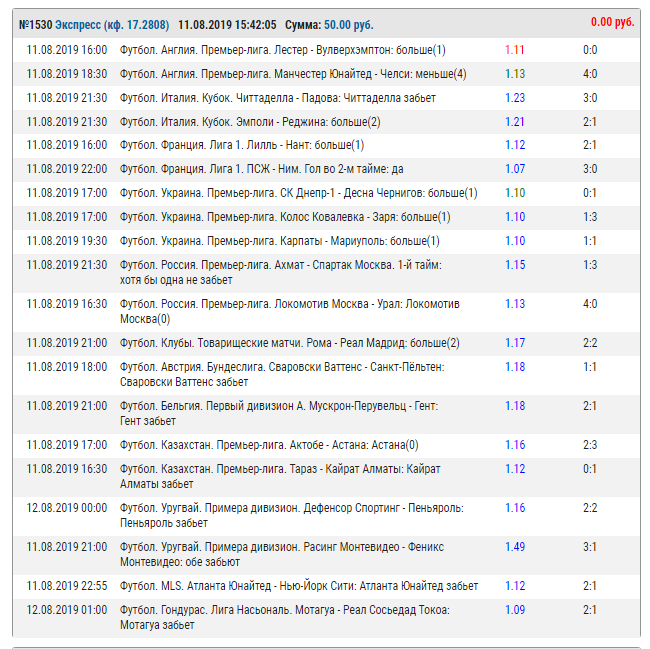Click the odds value 1.17
This screenshot has height=649, width=650.
coord(515,344)
